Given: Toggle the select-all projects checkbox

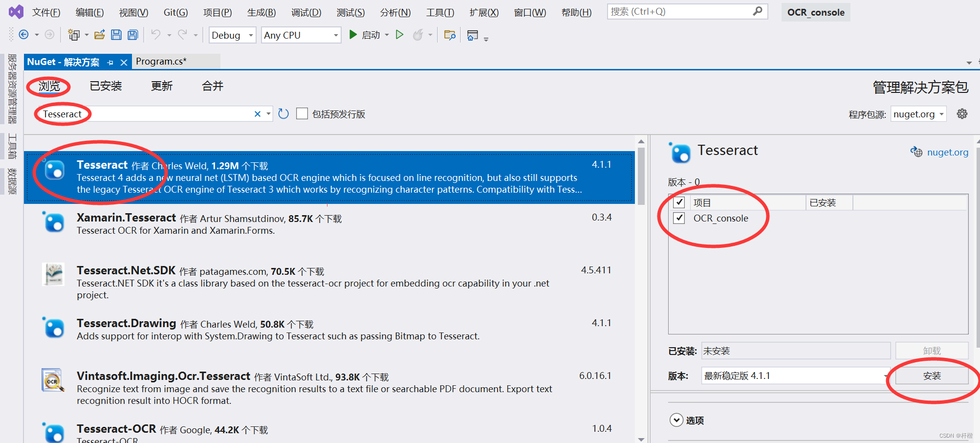Looking at the screenshot, I should (679, 202).
